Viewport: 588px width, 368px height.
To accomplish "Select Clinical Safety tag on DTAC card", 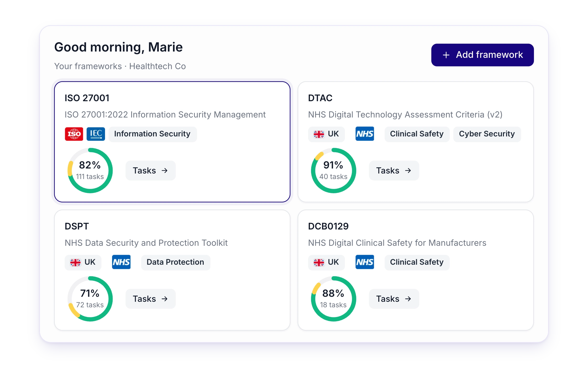I will coord(417,134).
